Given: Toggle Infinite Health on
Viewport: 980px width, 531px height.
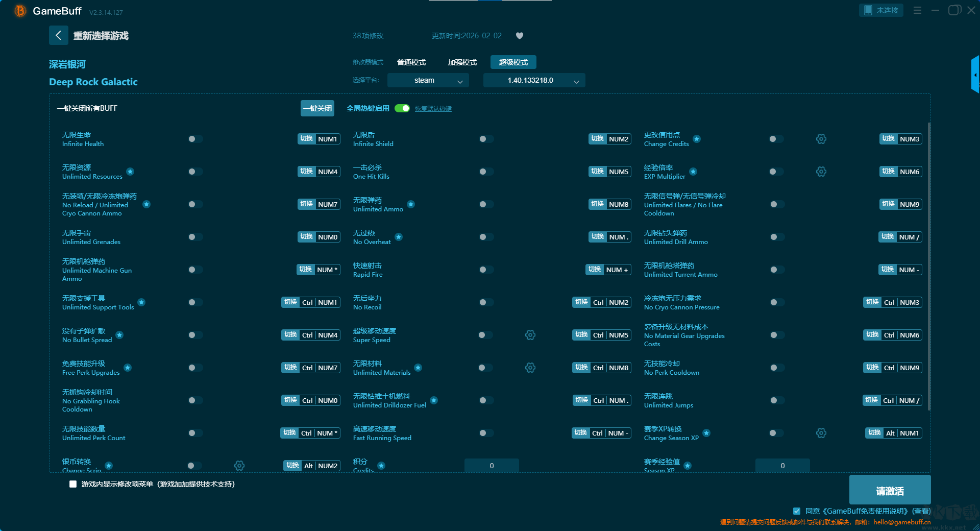Looking at the screenshot, I should tap(195, 139).
